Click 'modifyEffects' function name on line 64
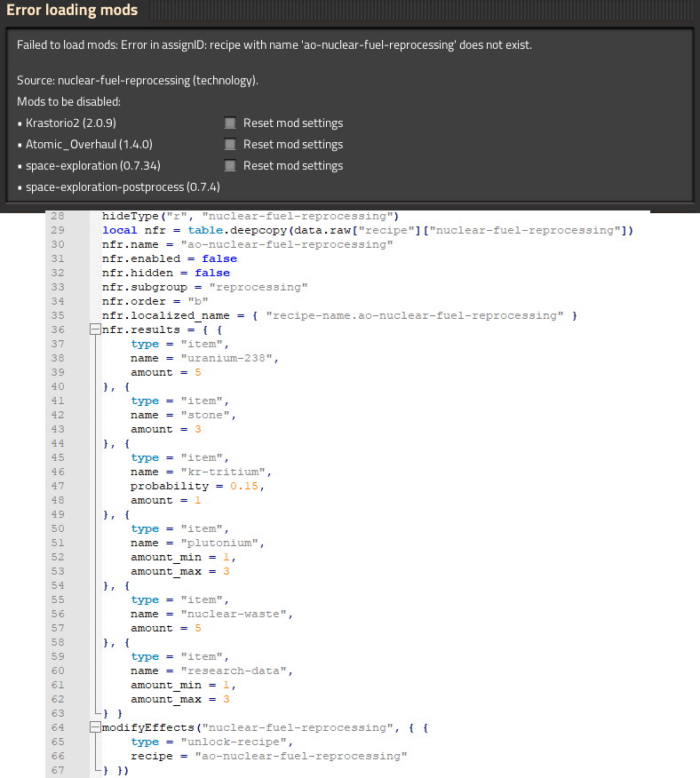Image resolution: width=700 pixels, height=778 pixels. click(148, 727)
